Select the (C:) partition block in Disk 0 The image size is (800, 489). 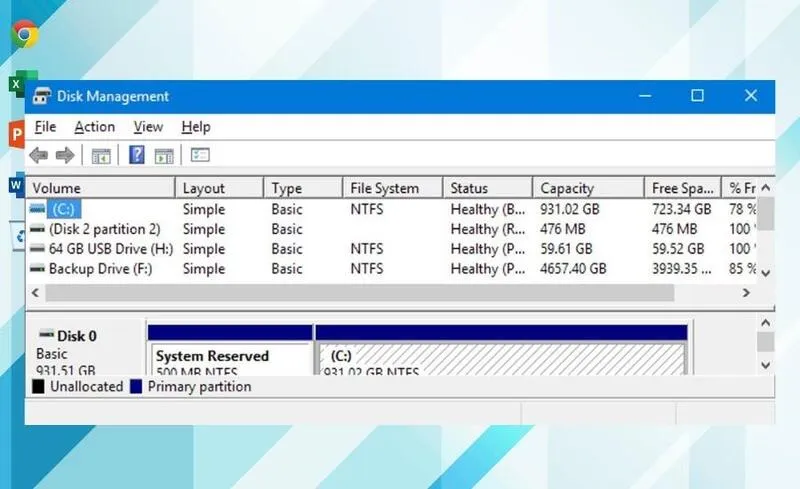click(502, 350)
